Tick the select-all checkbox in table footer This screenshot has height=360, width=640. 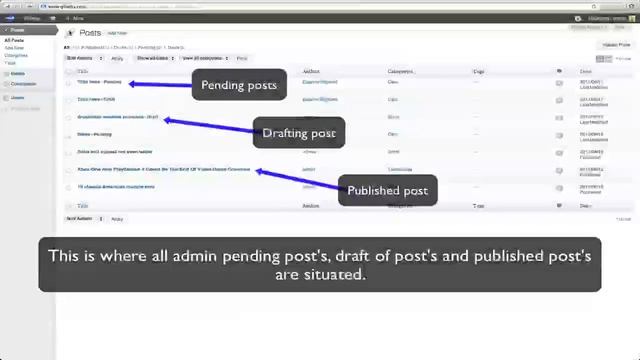pos(69,206)
